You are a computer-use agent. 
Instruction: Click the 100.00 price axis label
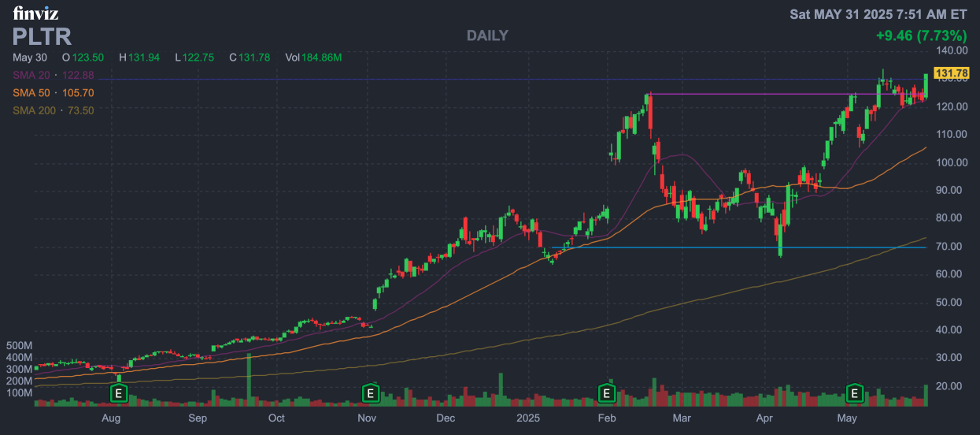point(950,162)
